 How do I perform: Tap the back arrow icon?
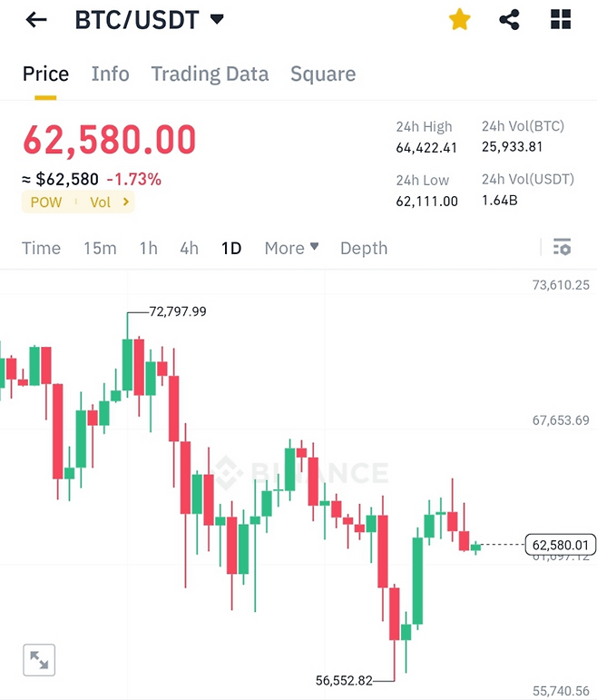tap(36, 20)
